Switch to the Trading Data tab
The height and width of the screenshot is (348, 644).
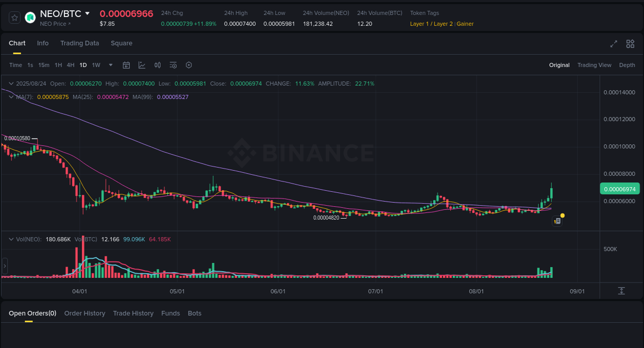tap(79, 43)
